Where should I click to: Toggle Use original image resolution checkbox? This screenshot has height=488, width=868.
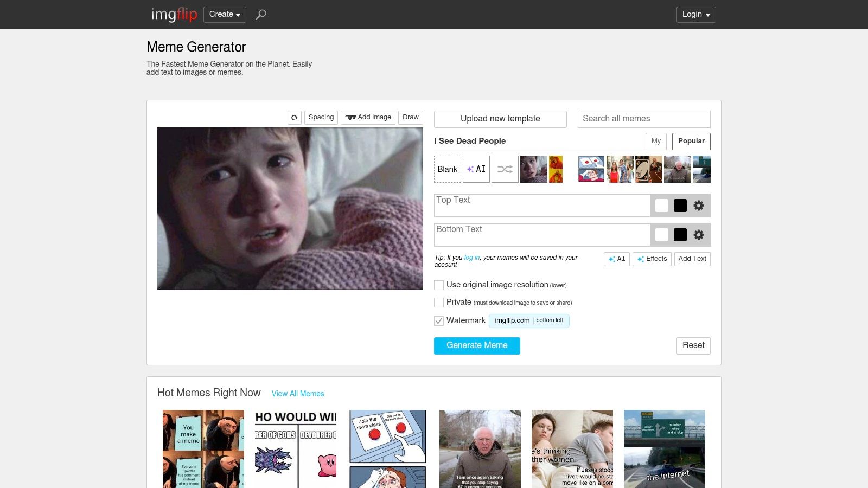click(439, 285)
